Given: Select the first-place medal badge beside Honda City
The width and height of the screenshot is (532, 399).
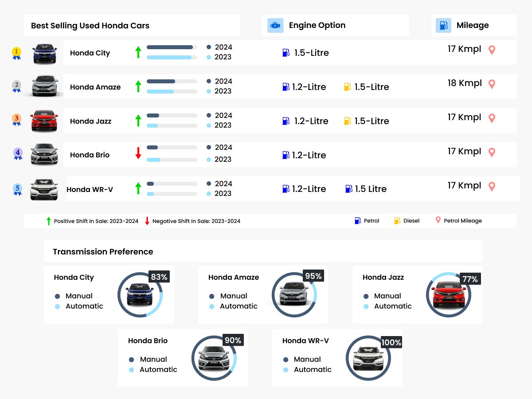Looking at the screenshot, I should (16, 52).
